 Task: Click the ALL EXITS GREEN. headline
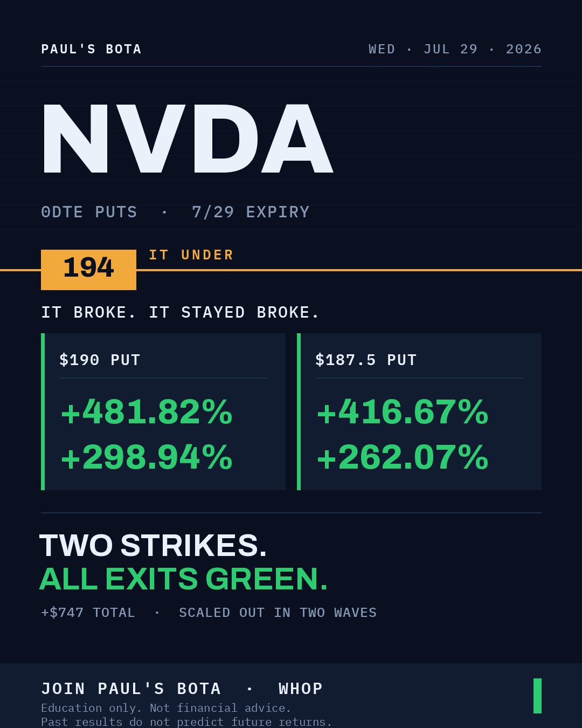point(183,579)
